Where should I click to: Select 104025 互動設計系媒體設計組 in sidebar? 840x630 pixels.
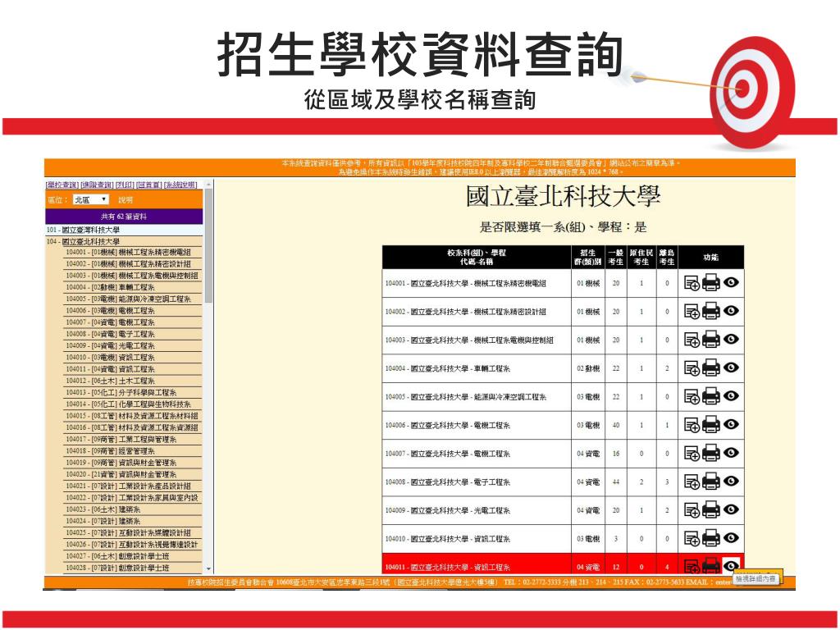pos(129,532)
